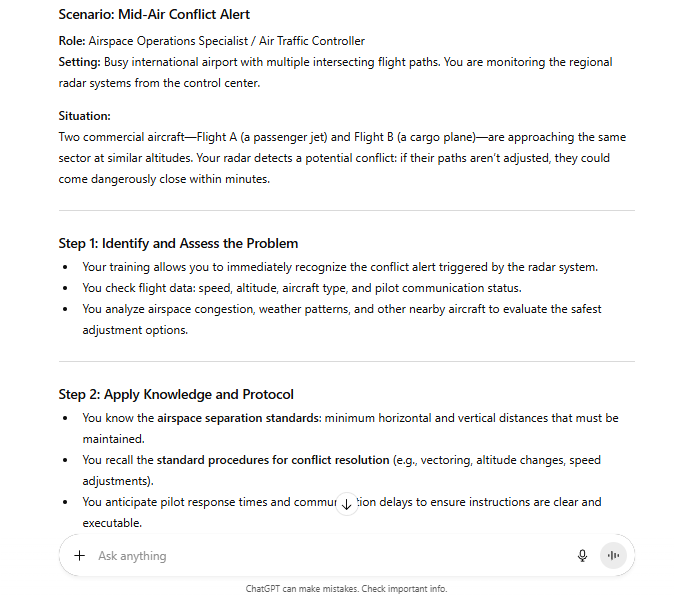Click the bullet about recognizing the conflict alert
Screen dimensions: 674x595
tap(339, 267)
